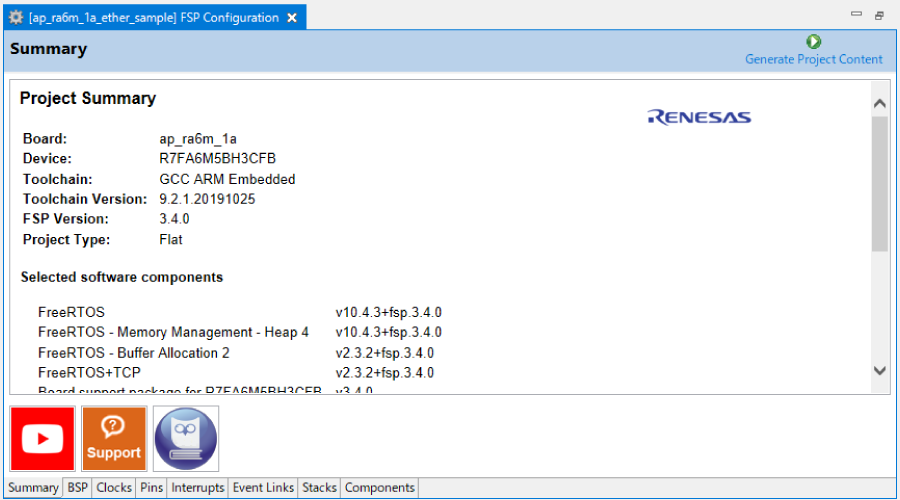Click the FreeRTOS component row
Viewport: 900px width, 500px height.
240,312
